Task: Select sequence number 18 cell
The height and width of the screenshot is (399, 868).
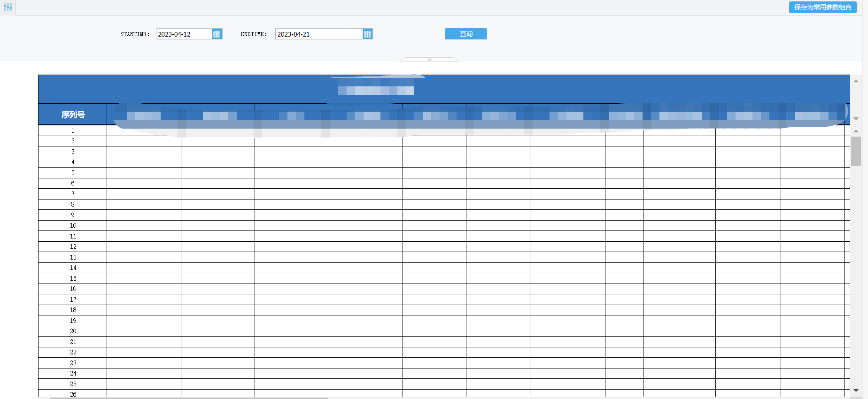Action: point(73,310)
